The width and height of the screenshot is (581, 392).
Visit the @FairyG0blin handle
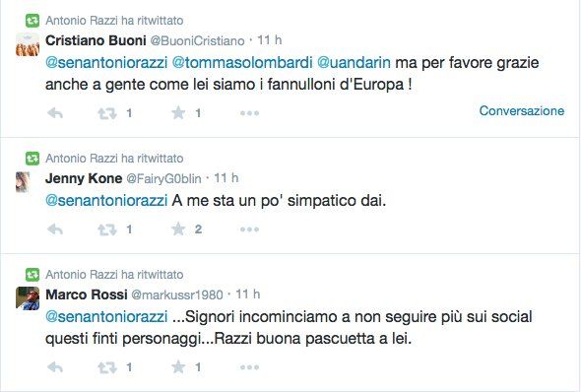coord(163,178)
